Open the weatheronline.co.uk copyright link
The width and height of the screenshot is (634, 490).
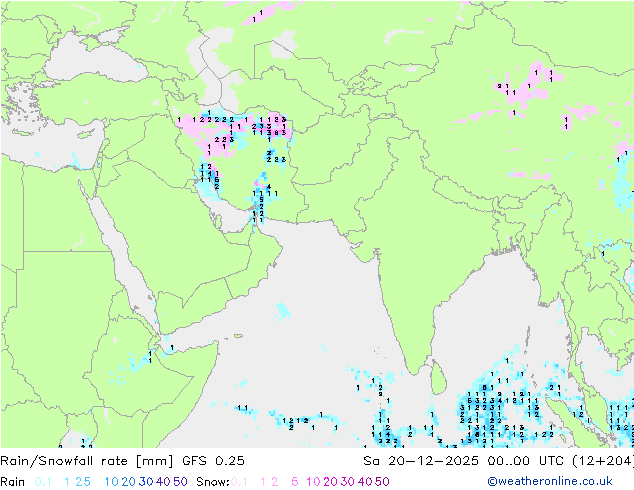coord(550,481)
